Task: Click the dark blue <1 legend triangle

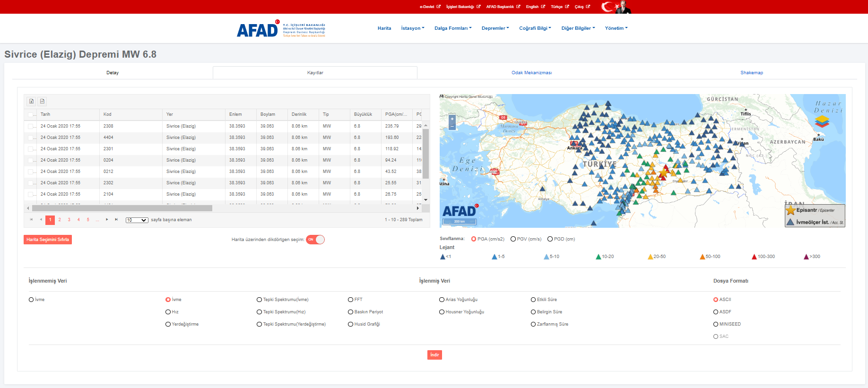Action: 443,257
